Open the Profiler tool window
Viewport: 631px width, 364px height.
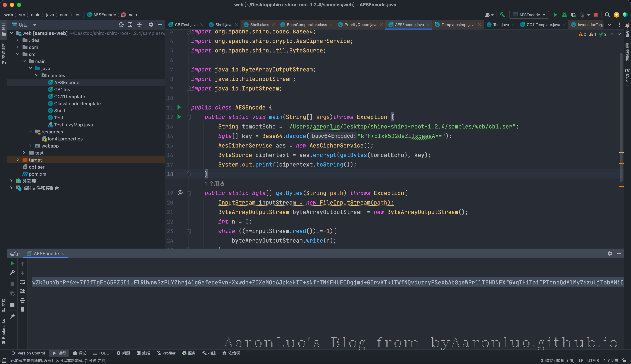tap(166, 353)
